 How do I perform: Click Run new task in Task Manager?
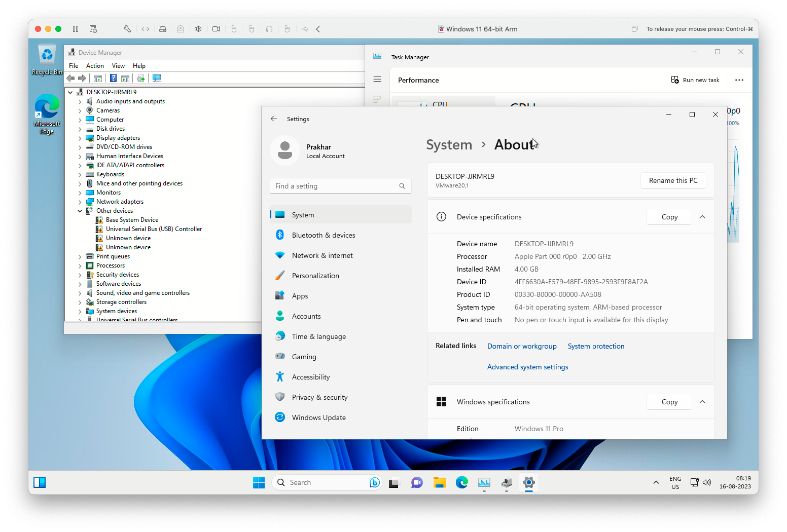[x=695, y=80]
